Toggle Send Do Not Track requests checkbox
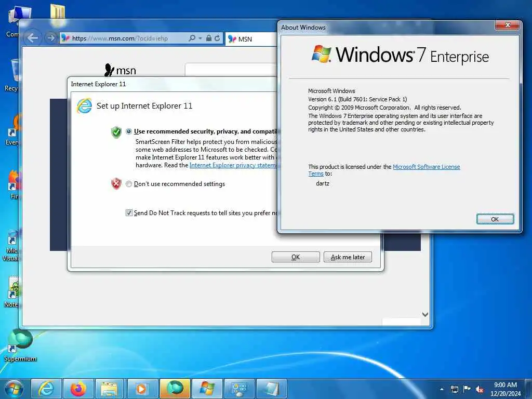 point(129,212)
